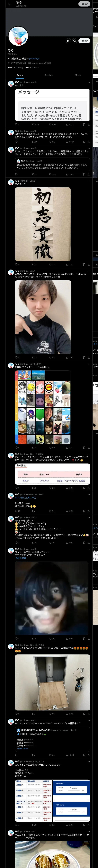Open the Nagoya University t-shirt photo

pyautogui.click(x=43, y=317)
